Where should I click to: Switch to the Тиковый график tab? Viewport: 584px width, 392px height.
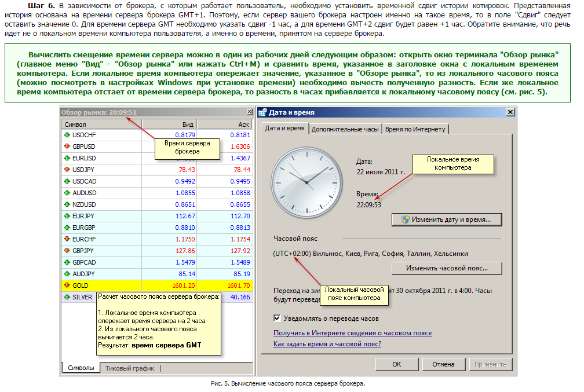click(130, 368)
